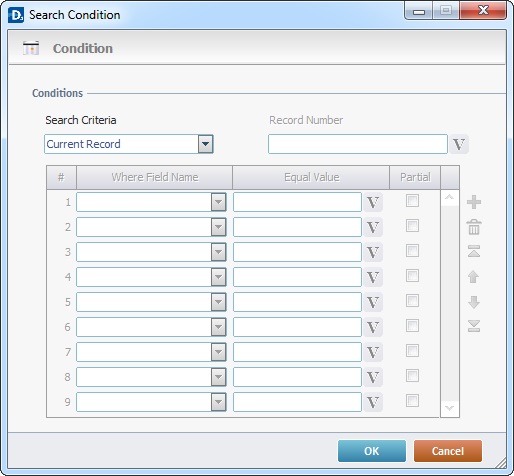The height and width of the screenshot is (476, 514).
Task: Click the V variable icon in row 5
Action: (x=373, y=302)
